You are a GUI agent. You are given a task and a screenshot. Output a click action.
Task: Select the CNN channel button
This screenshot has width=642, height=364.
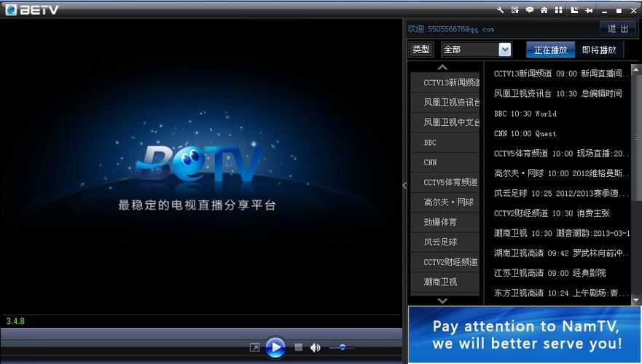pyautogui.click(x=445, y=162)
